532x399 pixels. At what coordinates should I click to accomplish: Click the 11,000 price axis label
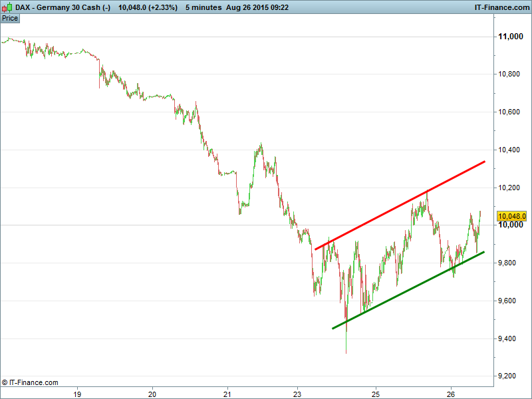point(511,37)
